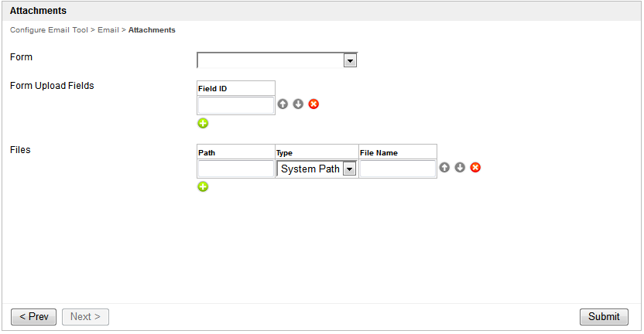Remove the Files row
Viewport: 644px width, 334px height.
click(x=475, y=168)
